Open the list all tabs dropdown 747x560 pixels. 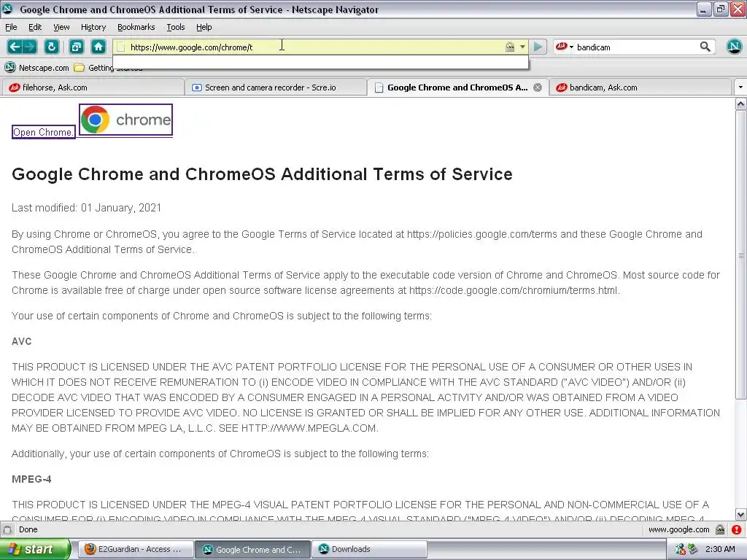[x=740, y=87]
